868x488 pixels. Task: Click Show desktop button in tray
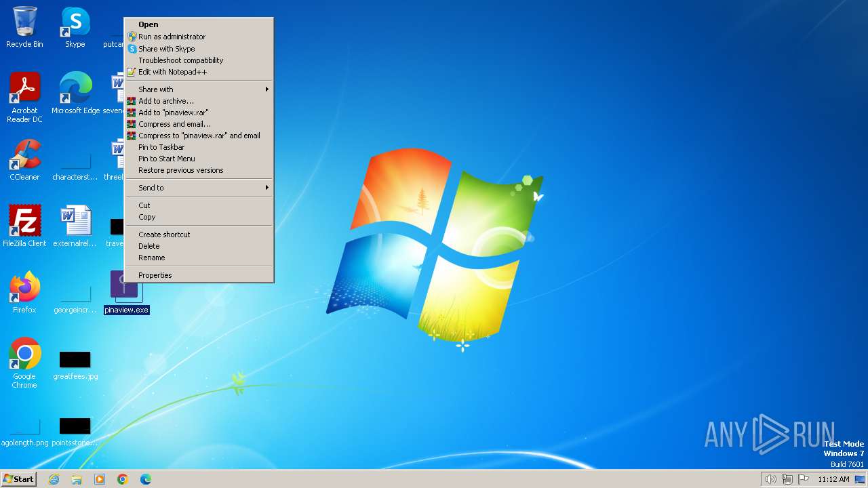(860, 479)
